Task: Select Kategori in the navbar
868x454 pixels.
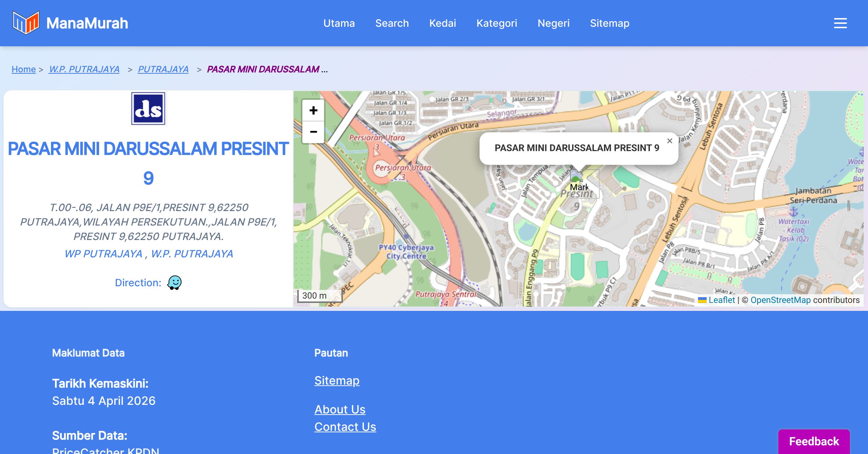Action: 497,23
